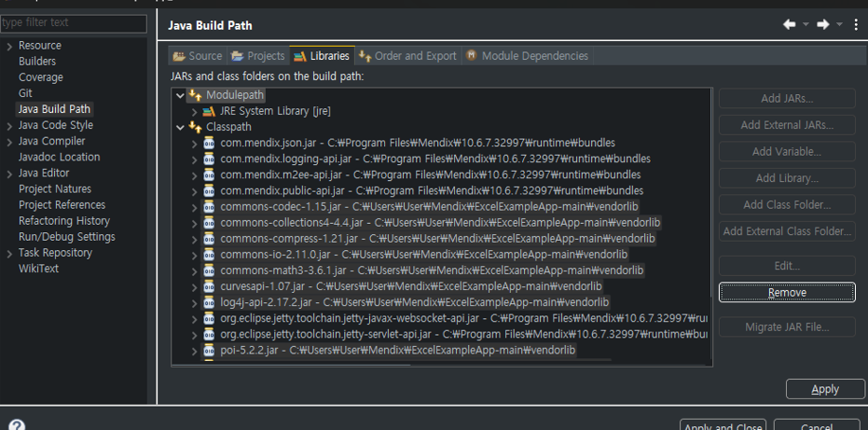The height and width of the screenshot is (430, 868).
Task: Select the Libraries tab
Action: coord(323,56)
